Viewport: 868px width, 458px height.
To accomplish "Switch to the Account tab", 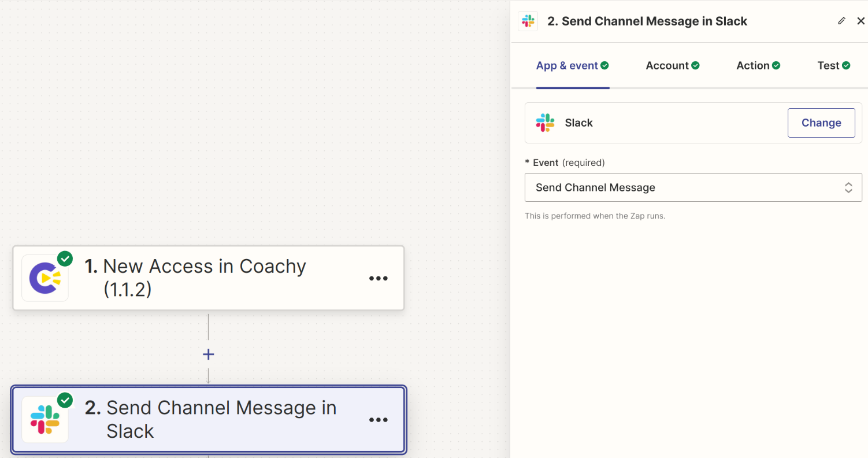I will pos(673,66).
